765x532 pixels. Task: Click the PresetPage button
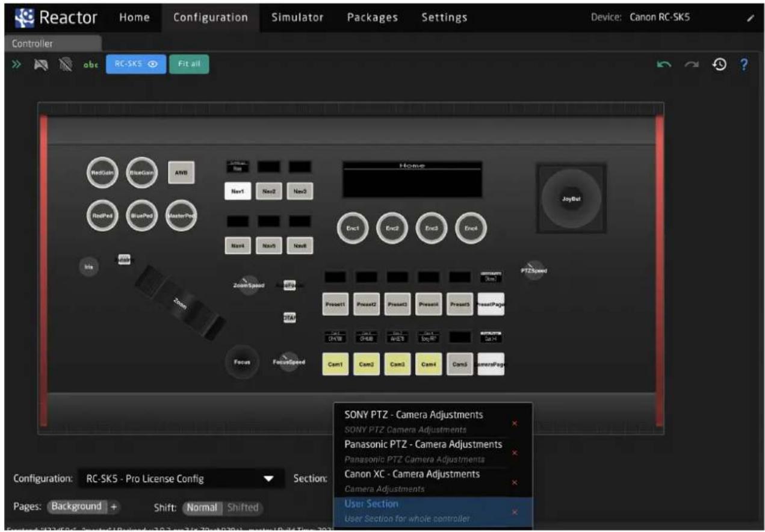pos(491,305)
